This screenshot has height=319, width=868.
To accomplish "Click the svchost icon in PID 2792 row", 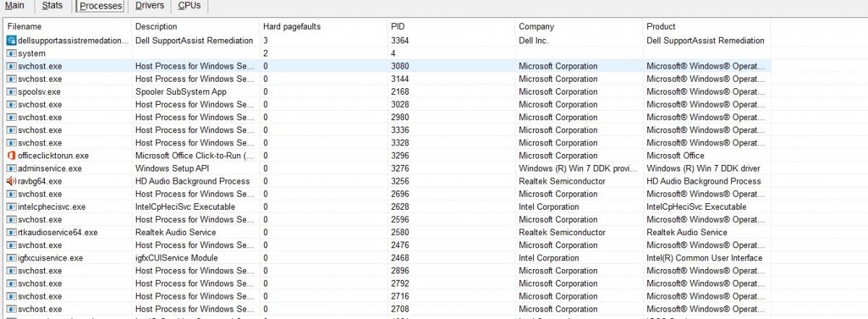I will coord(11,284).
